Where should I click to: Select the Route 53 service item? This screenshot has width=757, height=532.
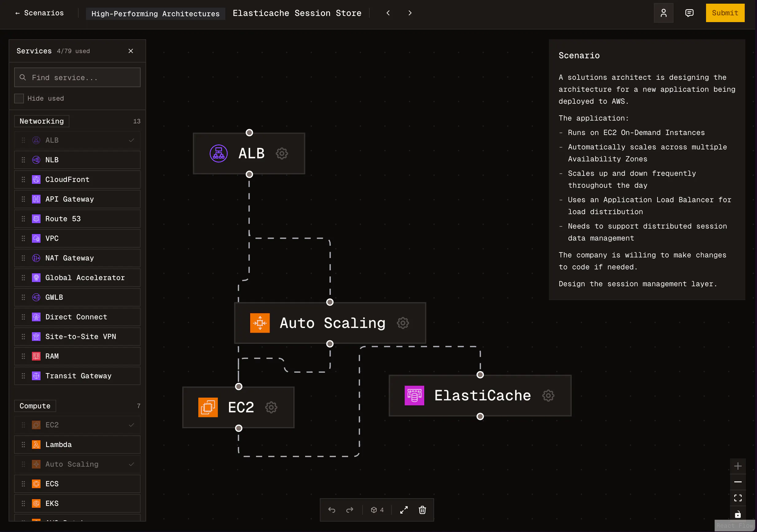point(77,219)
